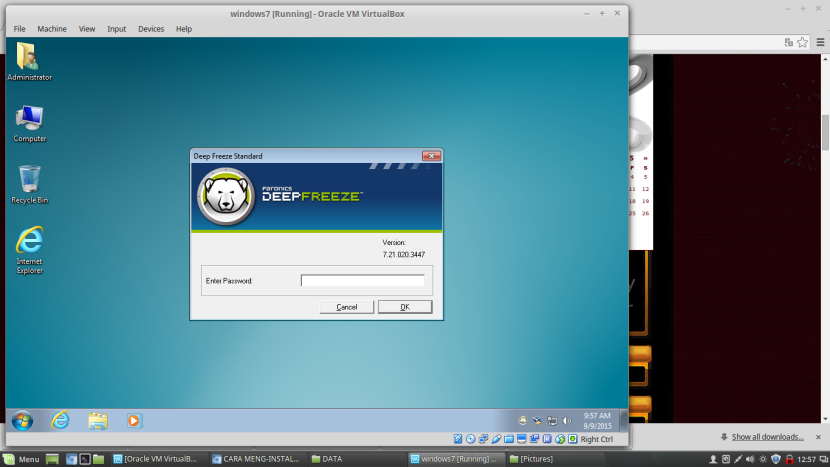Open the VirtualBox Machine menu
Screen dimensions: 830x467
click(52, 29)
